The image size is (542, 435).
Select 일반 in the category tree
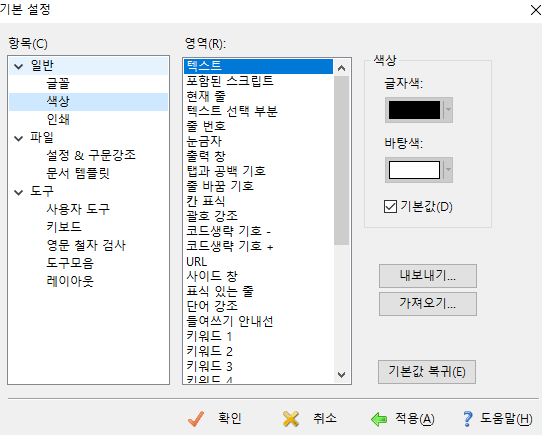pos(42,66)
